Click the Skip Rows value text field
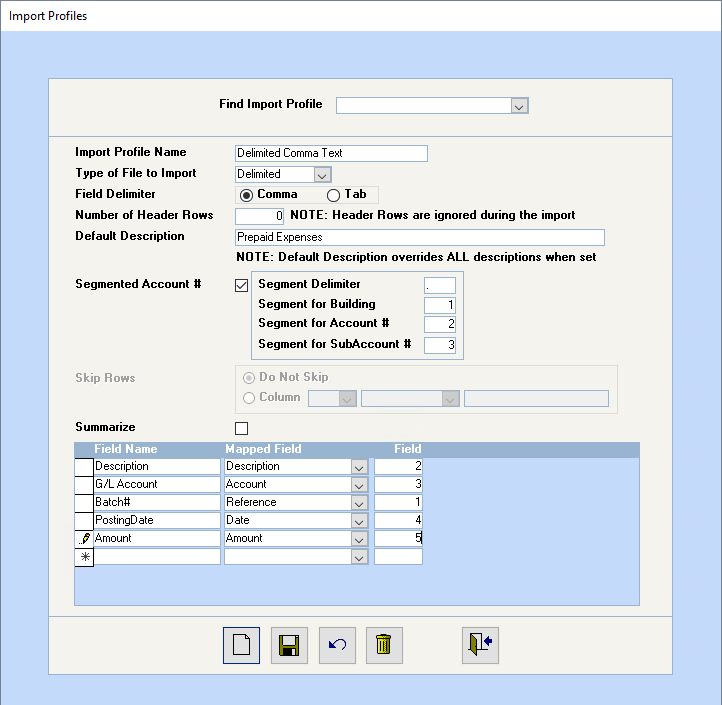722x705 pixels. 536,399
